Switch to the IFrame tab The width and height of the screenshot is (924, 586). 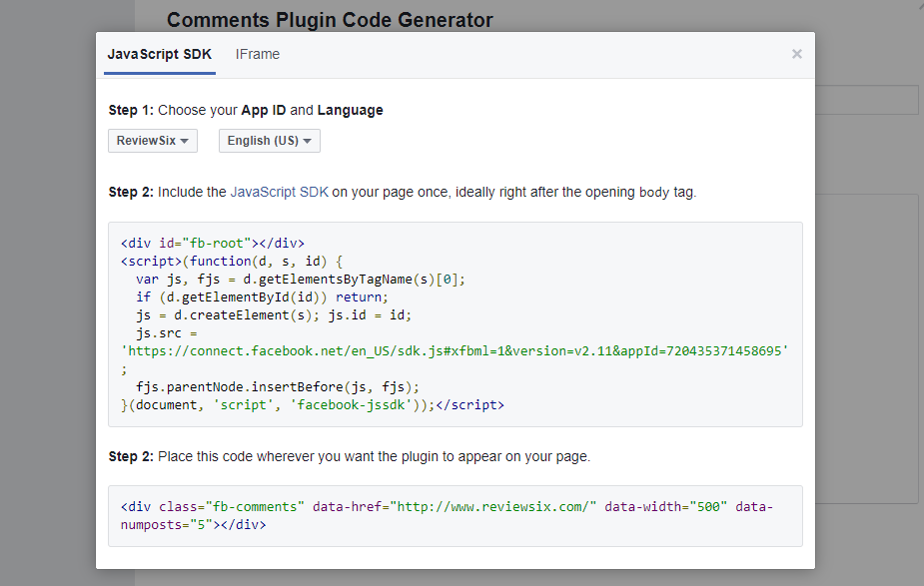click(x=258, y=54)
